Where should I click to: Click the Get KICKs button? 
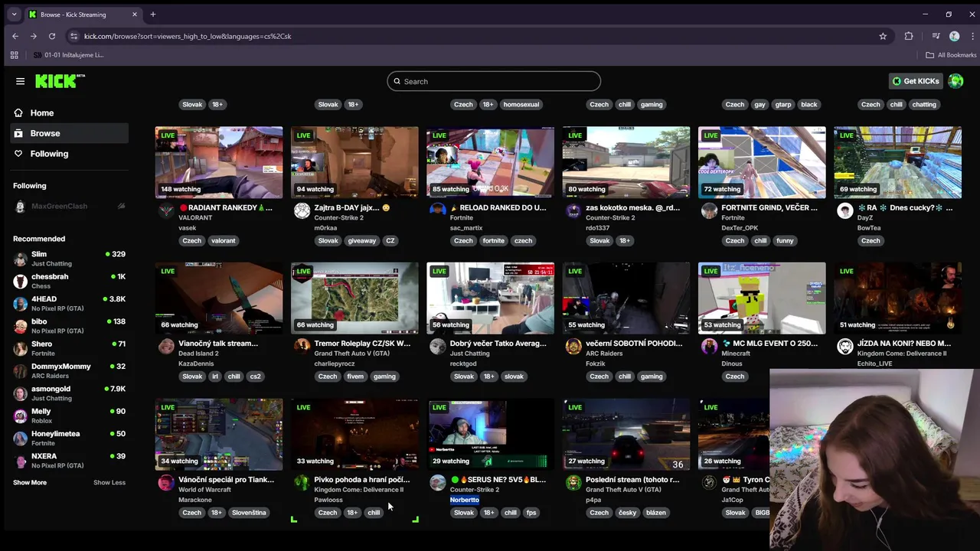pyautogui.click(x=916, y=81)
